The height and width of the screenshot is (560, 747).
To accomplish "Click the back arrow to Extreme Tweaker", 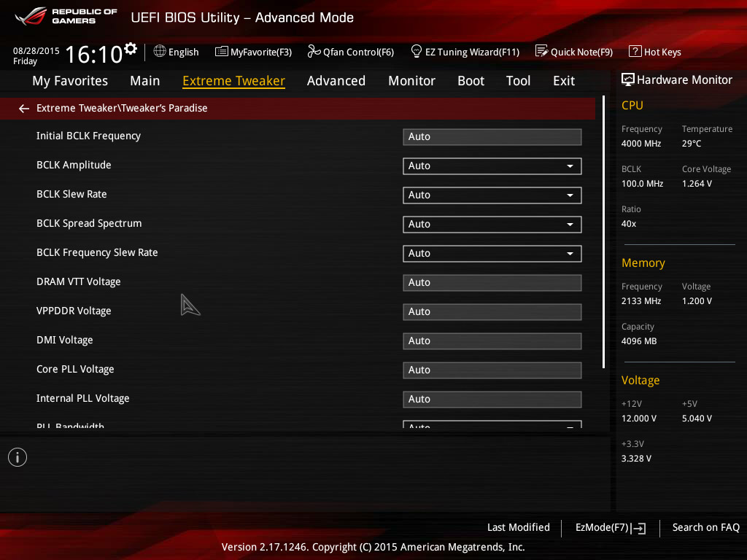I will pos(24,109).
